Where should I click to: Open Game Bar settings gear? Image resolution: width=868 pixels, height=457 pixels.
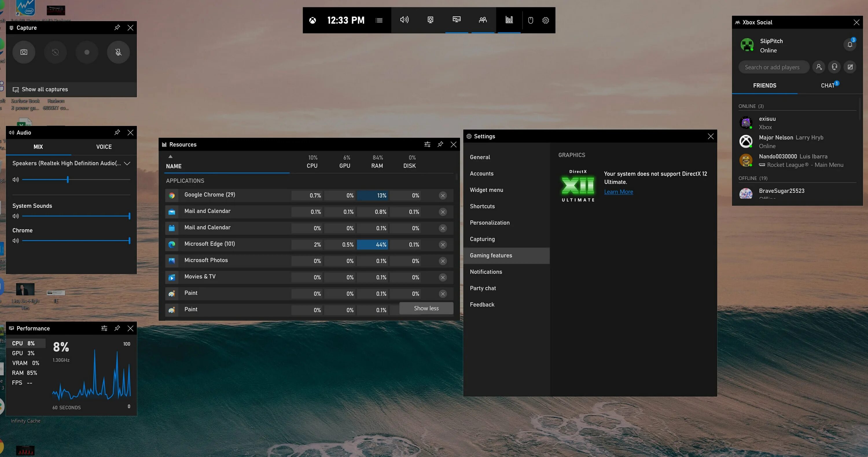click(545, 20)
